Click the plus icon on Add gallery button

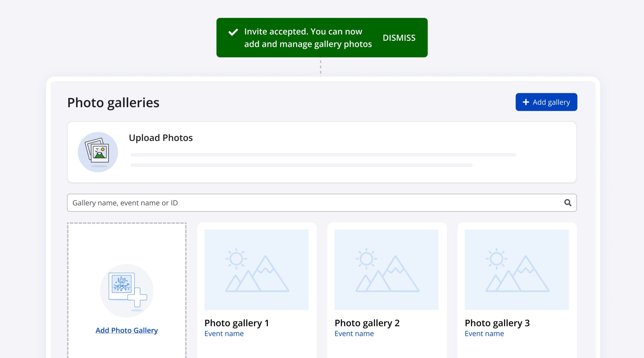(526, 102)
